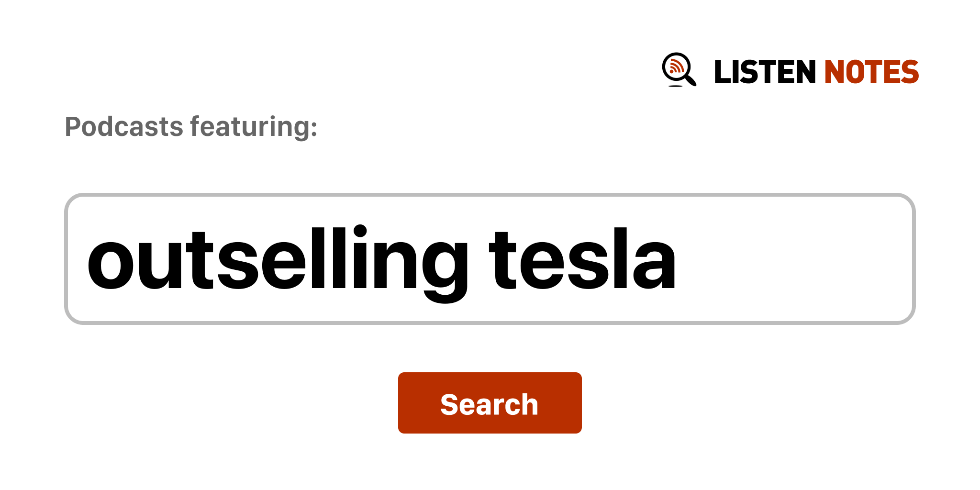
Task: Click the magnifier handle of the logo
Action: coord(691,81)
